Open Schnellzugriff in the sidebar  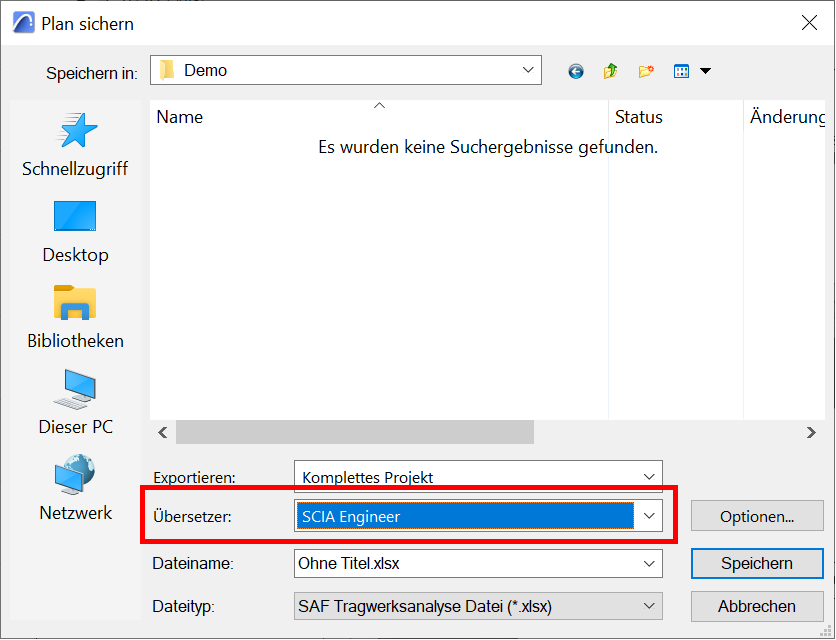[x=75, y=145]
